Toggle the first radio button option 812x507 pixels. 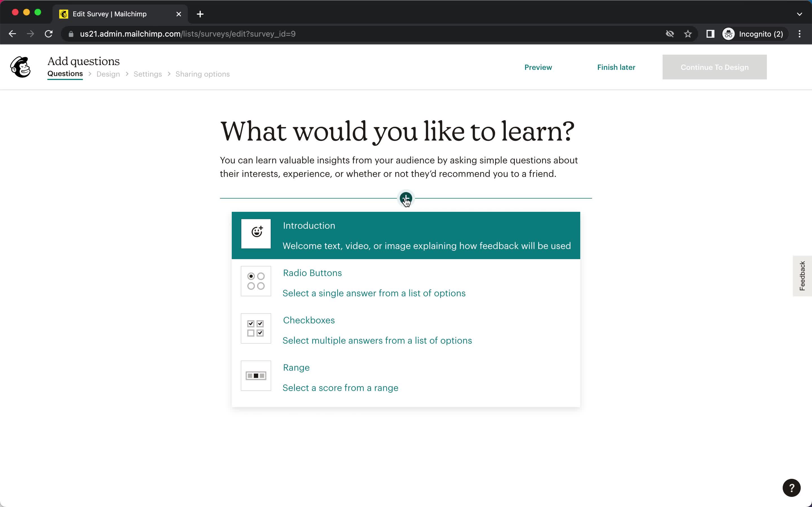pyautogui.click(x=250, y=276)
